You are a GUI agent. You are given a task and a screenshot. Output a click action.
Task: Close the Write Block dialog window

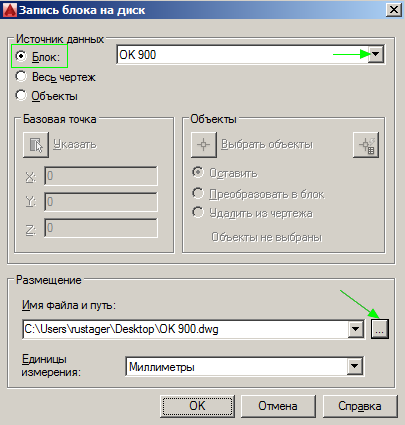click(x=393, y=10)
